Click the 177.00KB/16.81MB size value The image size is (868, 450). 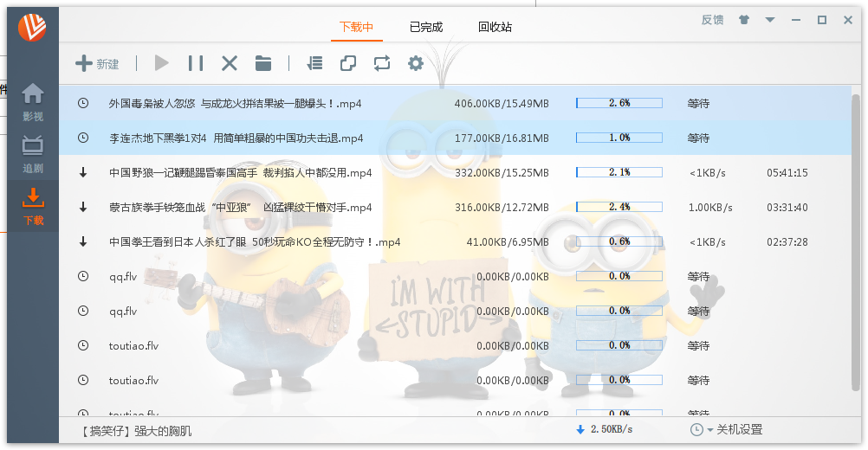[x=502, y=138]
